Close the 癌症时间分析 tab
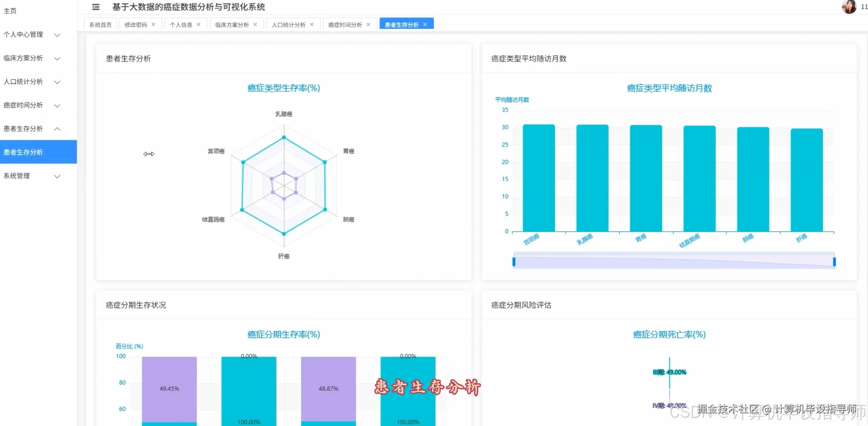 [x=369, y=24]
